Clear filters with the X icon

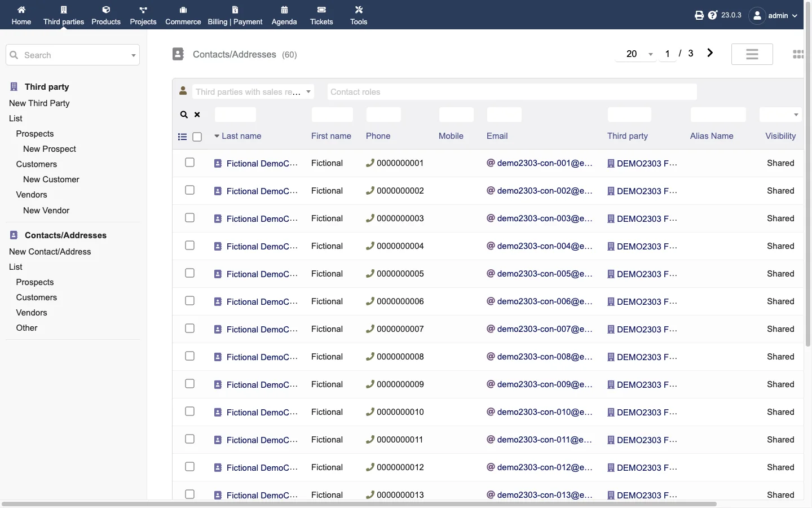pos(197,115)
